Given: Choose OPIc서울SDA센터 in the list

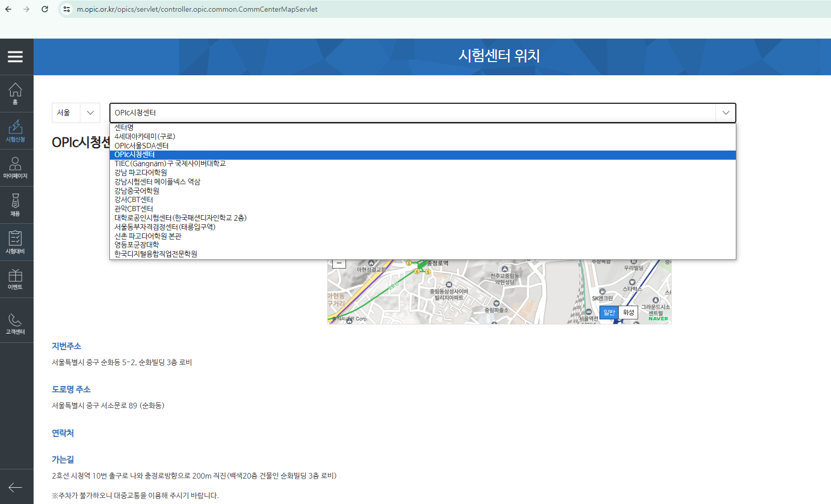Looking at the screenshot, I should pyautogui.click(x=142, y=145).
